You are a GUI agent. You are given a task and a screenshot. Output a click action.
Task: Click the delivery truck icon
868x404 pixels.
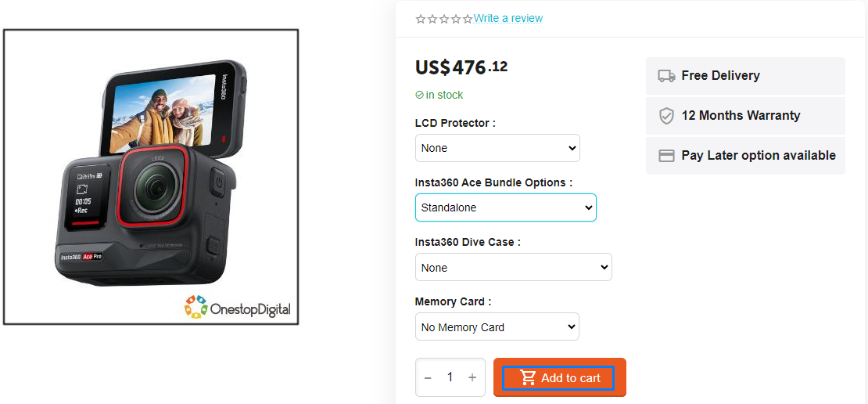point(666,76)
